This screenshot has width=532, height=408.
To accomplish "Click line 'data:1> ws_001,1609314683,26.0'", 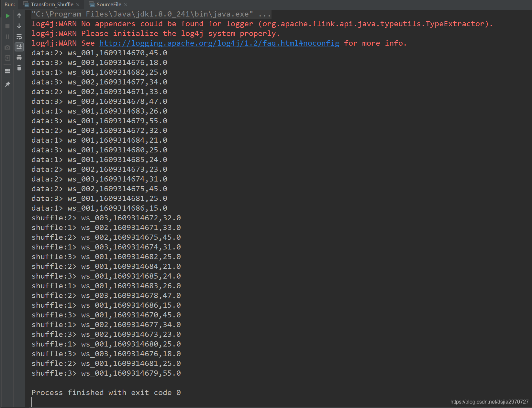I will pyautogui.click(x=99, y=111).
